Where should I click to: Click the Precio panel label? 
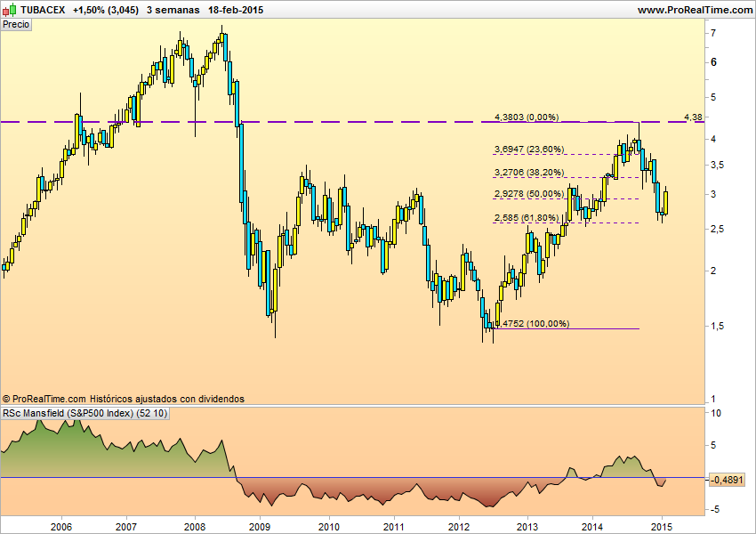coord(16,25)
